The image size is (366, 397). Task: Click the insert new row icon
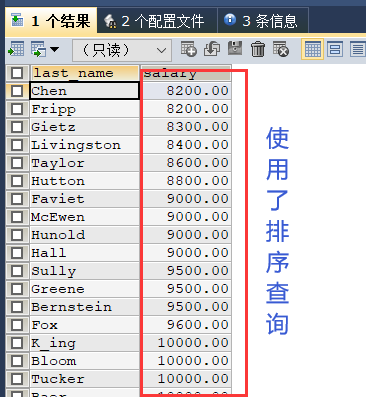189,49
